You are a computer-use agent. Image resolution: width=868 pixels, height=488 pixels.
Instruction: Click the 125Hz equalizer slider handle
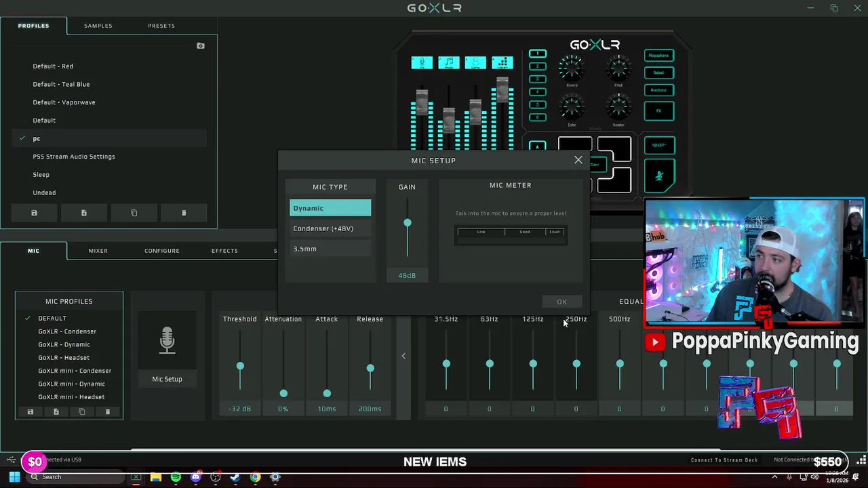click(x=533, y=364)
